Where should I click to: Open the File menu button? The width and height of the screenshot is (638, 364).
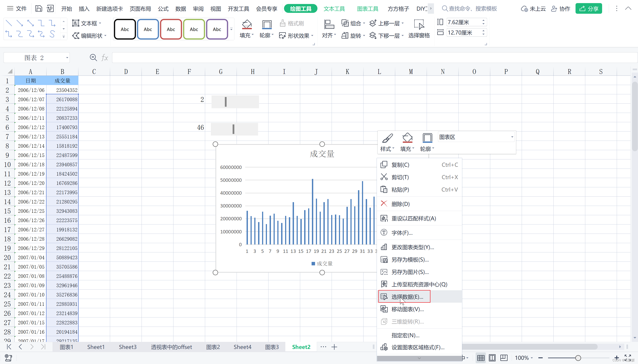tap(17, 8)
